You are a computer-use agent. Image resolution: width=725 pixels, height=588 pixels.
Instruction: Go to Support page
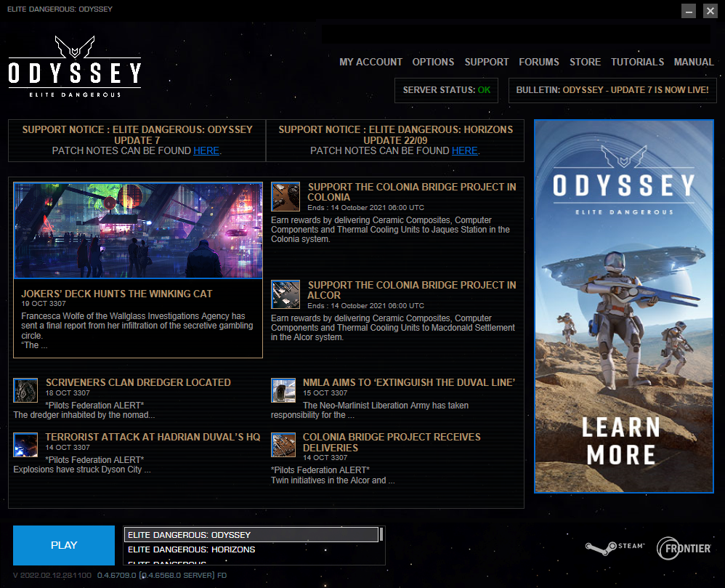click(x=487, y=62)
